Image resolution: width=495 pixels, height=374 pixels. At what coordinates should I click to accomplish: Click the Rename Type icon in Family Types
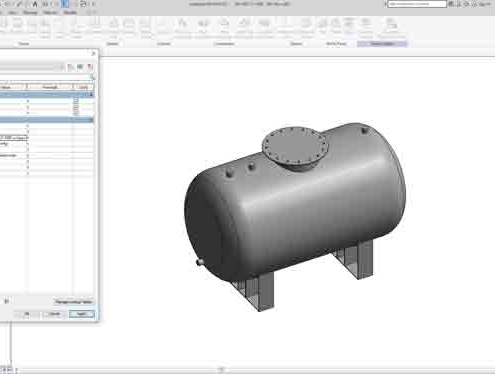tap(80, 67)
